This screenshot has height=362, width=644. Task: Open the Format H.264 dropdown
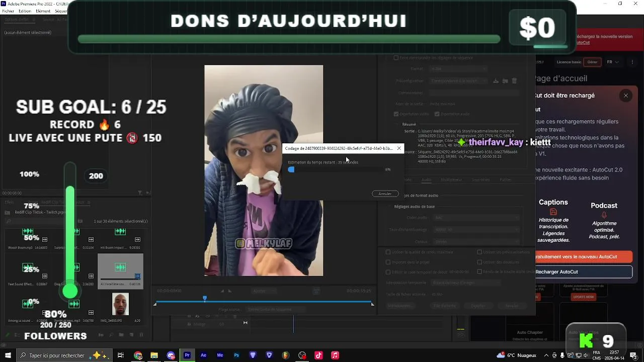tap(458, 68)
